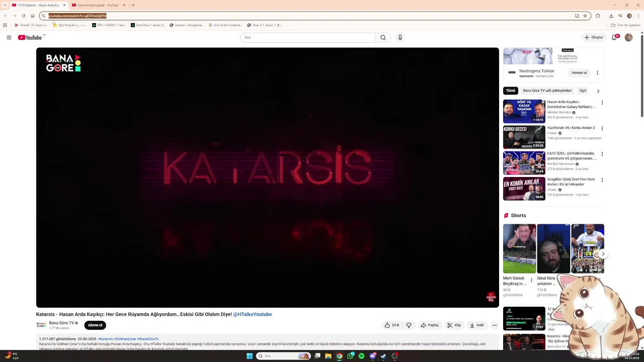Open Windows Start menu
Image resolution: width=644 pixels, height=362 pixels.
[250, 356]
